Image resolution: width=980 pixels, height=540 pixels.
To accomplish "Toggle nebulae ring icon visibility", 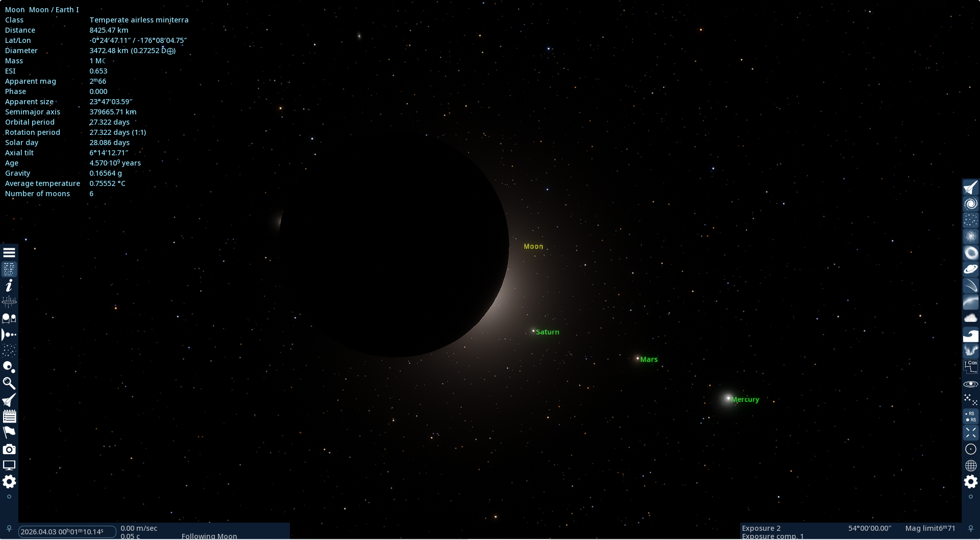I will tap(971, 253).
